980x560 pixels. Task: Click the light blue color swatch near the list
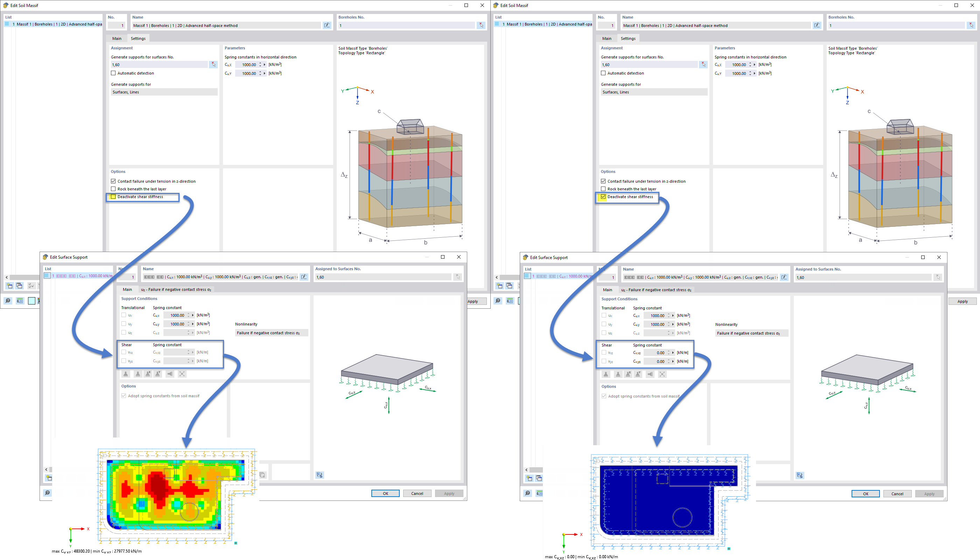coord(32,300)
